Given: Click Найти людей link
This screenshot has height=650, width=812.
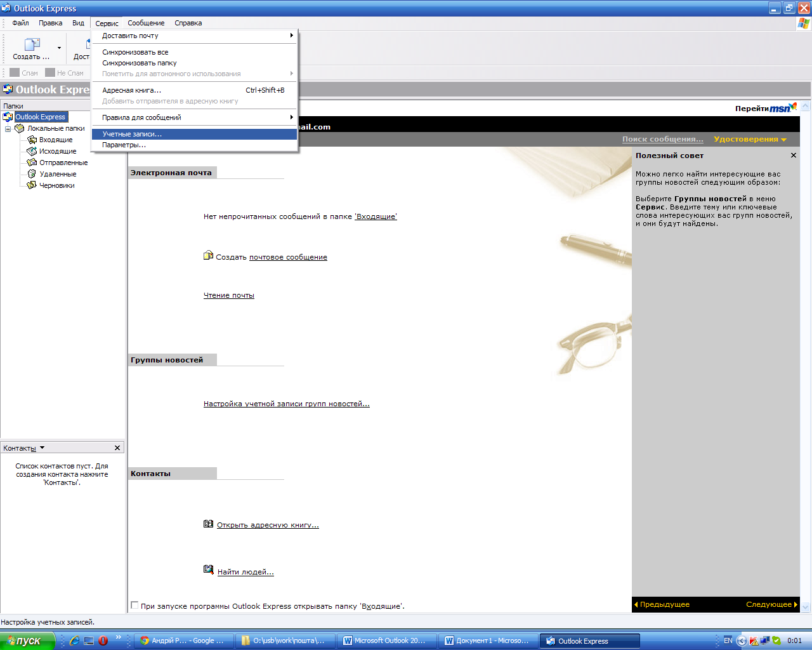Looking at the screenshot, I should pyautogui.click(x=246, y=572).
